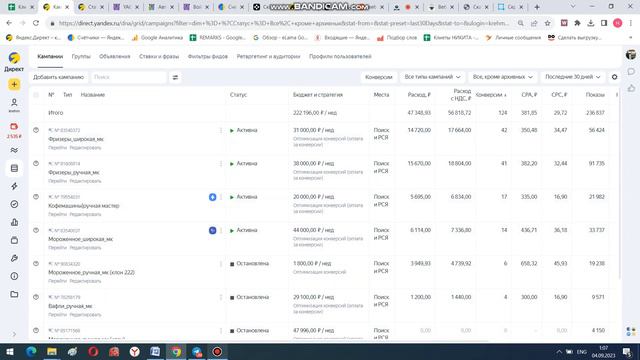The width and height of the screenshot is (640, 360).
Task: Expand the 'Все, кроме архивных' status filter
Action: 502,77
